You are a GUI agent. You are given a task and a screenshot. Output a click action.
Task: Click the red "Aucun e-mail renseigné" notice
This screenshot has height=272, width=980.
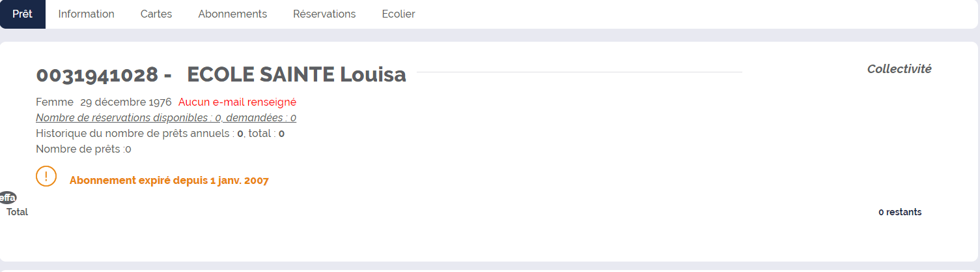(x=237, y=102)
